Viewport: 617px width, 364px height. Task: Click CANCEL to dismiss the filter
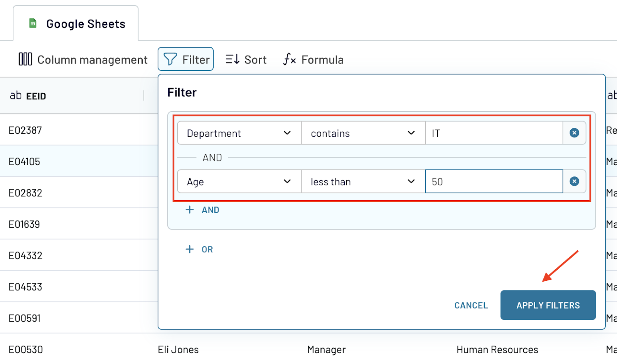pyautogui.click(x=471, y=305)
